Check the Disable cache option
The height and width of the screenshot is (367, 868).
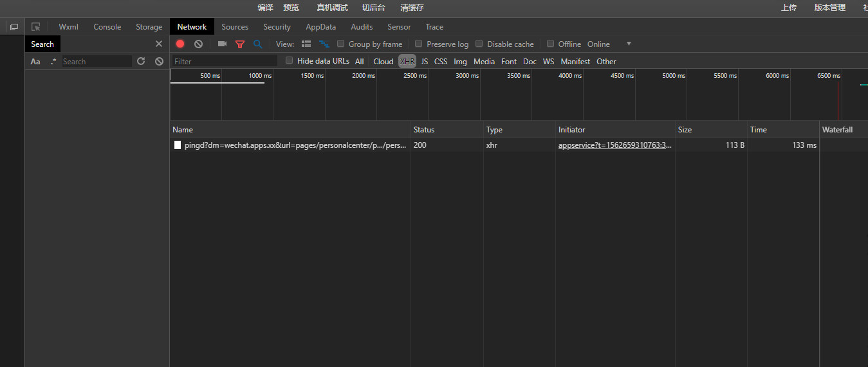pyautogui.click(x=479, y=44)
